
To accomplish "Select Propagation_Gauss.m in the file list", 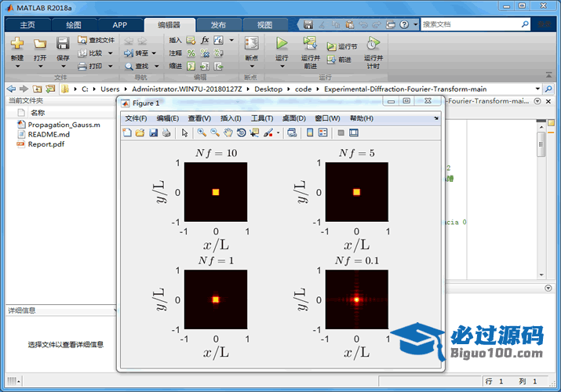I will [64, 125].
